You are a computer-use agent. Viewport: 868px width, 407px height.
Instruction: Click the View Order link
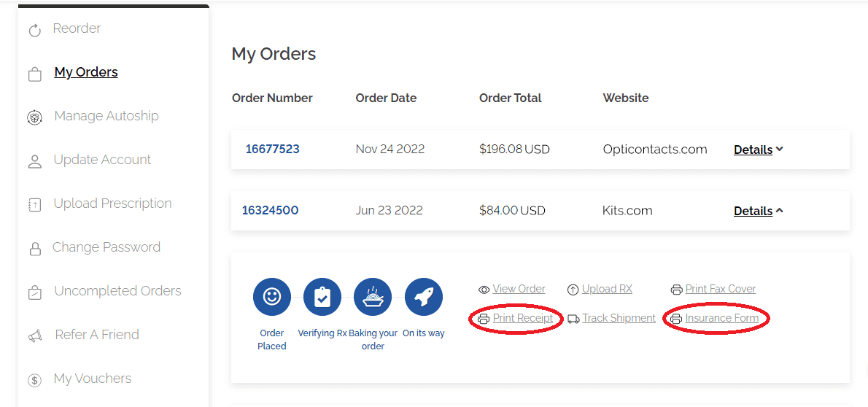click(519, 289)
